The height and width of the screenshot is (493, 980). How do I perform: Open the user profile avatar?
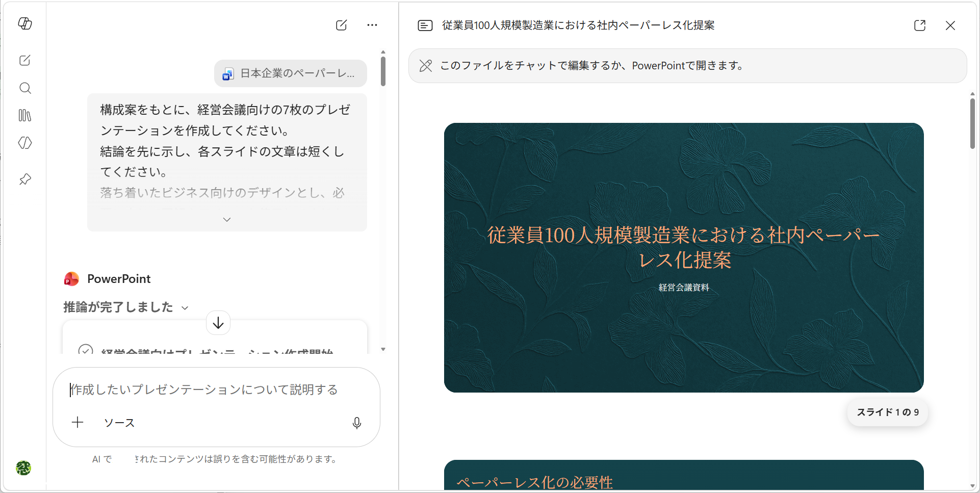click(x=23, y=468)
